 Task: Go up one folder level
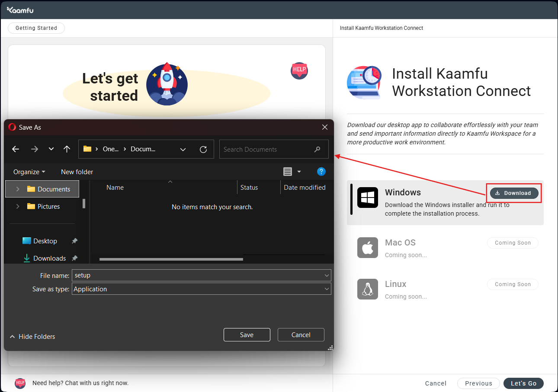pyautogui.click(x=67, y=149)
